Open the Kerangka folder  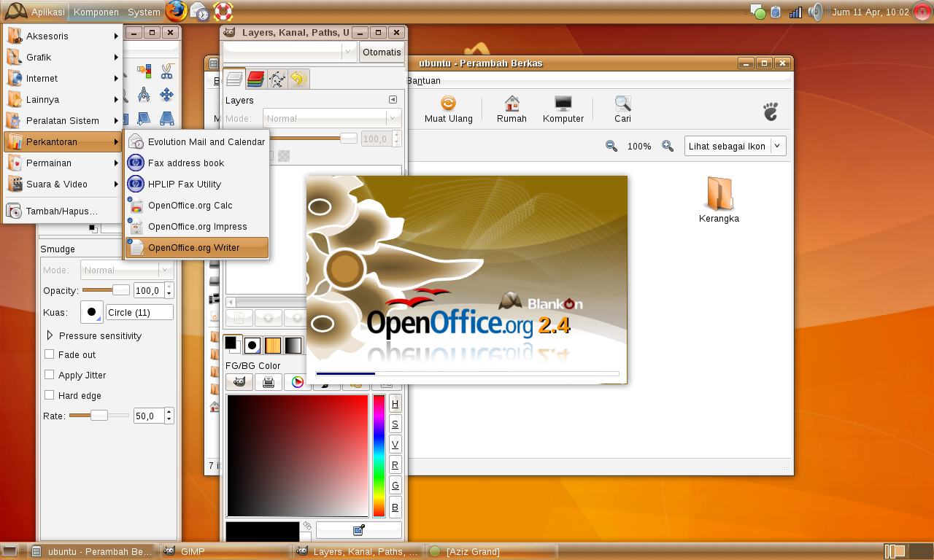coord(719,200)
